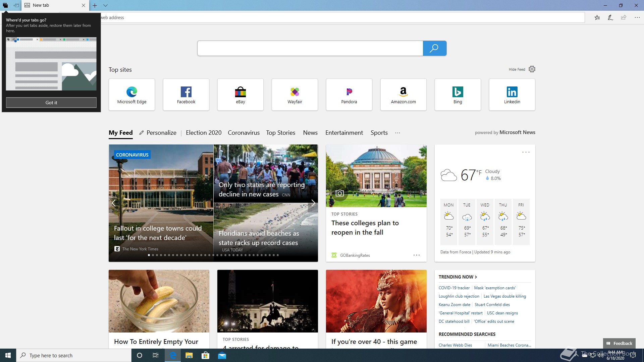Open If you're over 40 game ad
Viewport: 644px width, 362px height.
[x=376, y=309]
